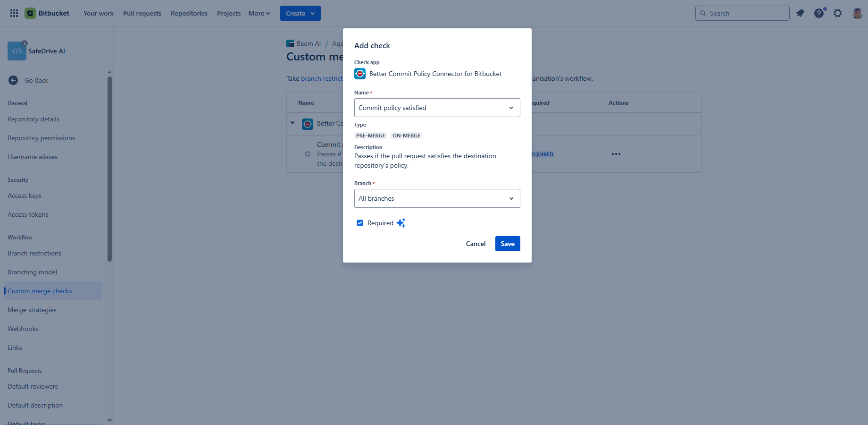Open Default description in sidebar
This screenshot has width=868, height=425.
click(x=35, y=405)
